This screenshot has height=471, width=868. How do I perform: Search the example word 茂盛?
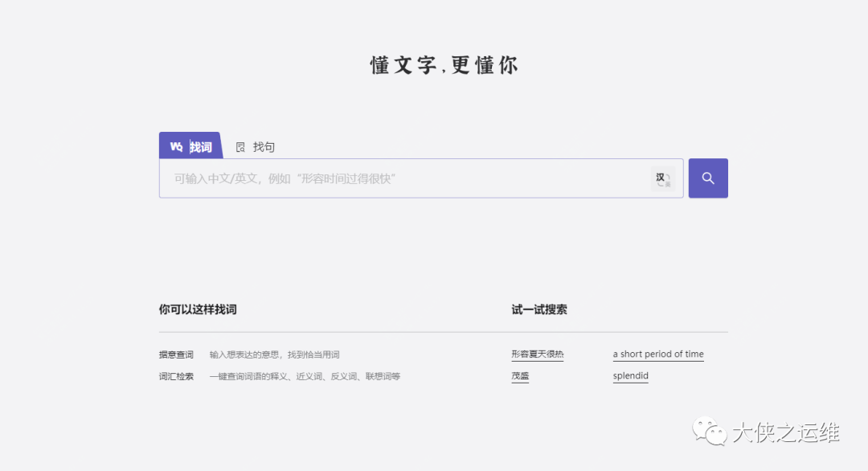(520, 376)
